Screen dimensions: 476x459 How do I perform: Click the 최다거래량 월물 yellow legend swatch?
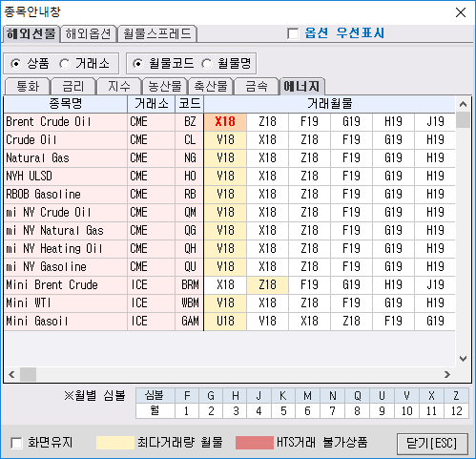(x=115, y=443)
